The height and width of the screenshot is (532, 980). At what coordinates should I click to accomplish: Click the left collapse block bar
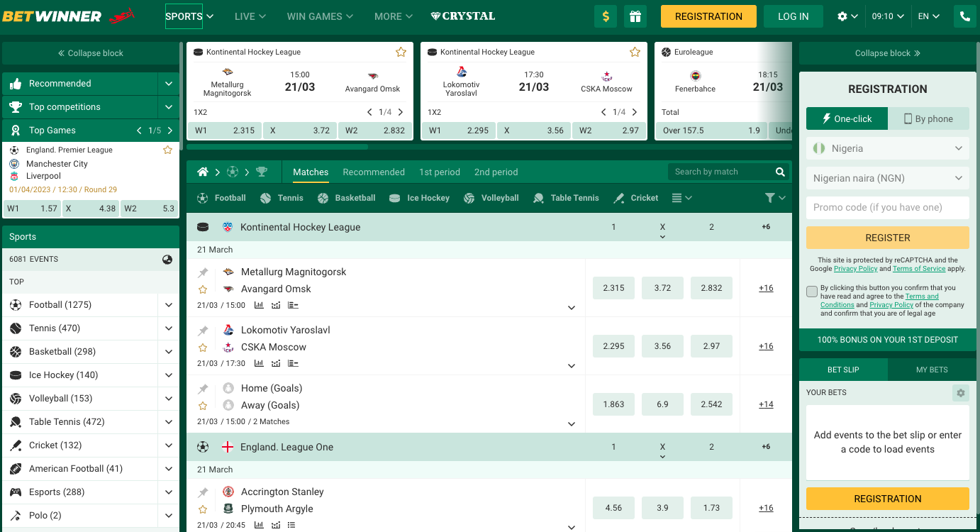[91, 53]
